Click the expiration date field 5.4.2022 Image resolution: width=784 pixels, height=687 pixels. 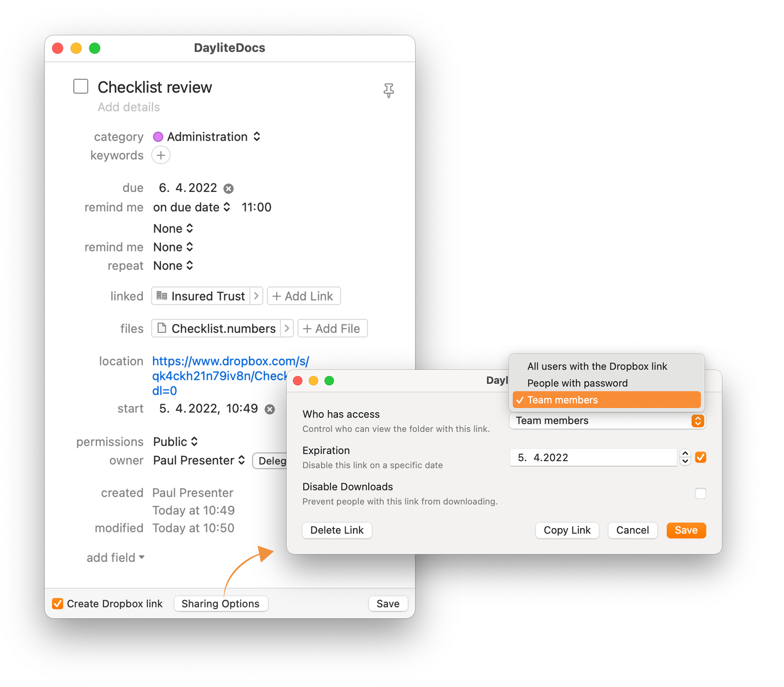click(593, 458)
